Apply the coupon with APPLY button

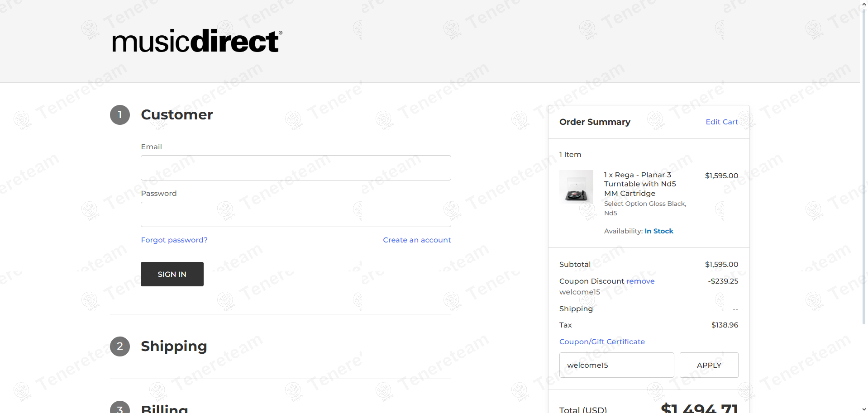[x=709, y=365]
